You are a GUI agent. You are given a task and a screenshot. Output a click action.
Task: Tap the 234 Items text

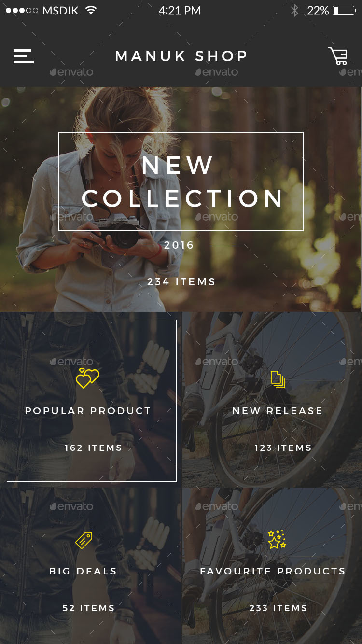(x=181, y=282)
